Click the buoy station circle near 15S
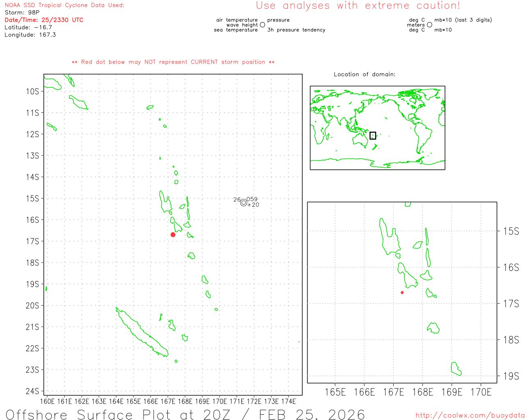Image resolution: width=525 pixels, height=420 pixels. pyautogui.click(x=244, y=202)
